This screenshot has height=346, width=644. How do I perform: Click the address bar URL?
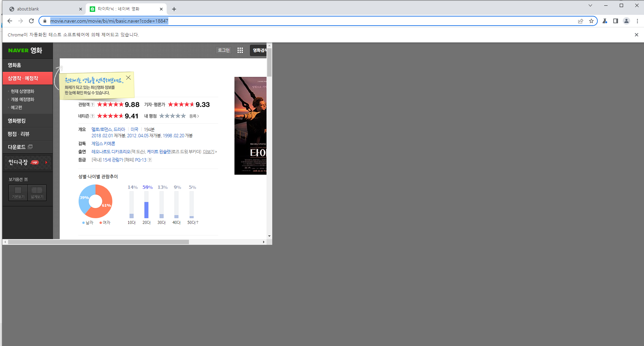[x=109, y=21]
